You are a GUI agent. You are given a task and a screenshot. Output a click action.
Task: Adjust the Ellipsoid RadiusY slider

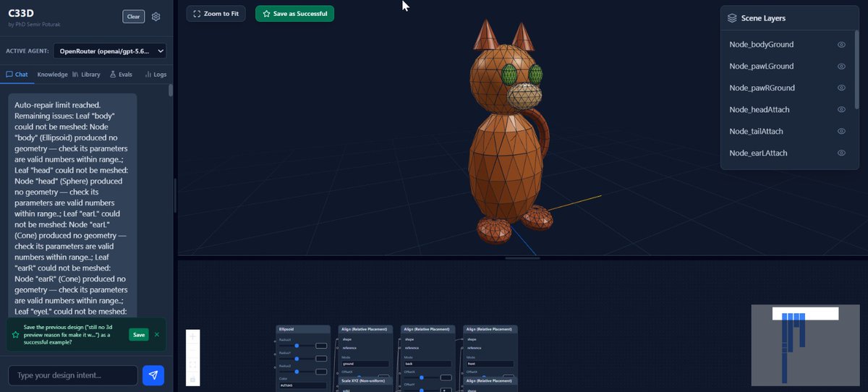tap(297, 359)
